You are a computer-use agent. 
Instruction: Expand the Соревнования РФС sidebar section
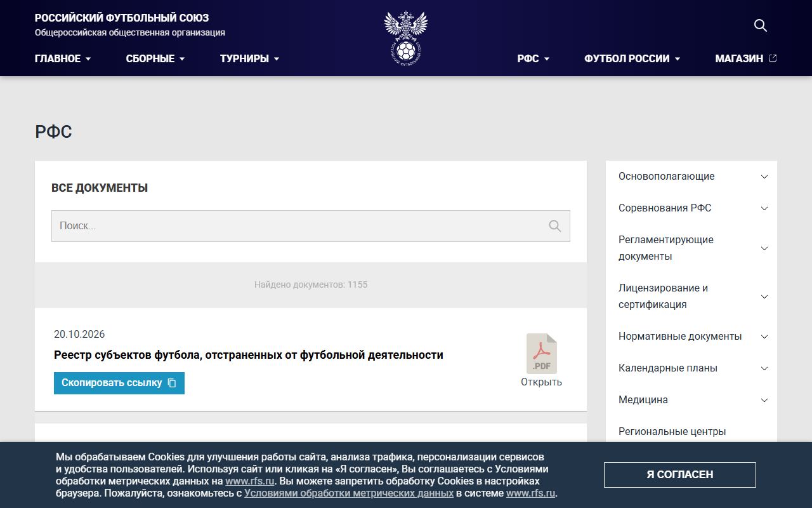coord(691,208)
